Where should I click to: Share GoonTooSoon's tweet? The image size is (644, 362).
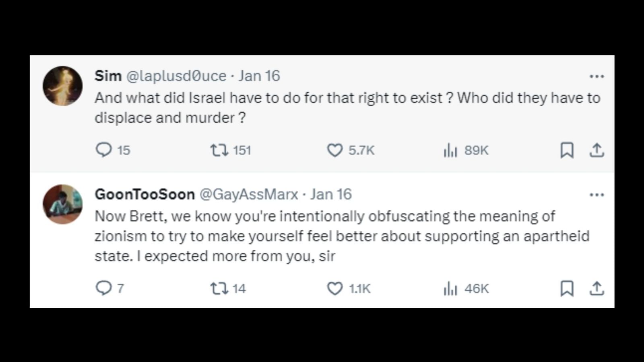point(597,288)
